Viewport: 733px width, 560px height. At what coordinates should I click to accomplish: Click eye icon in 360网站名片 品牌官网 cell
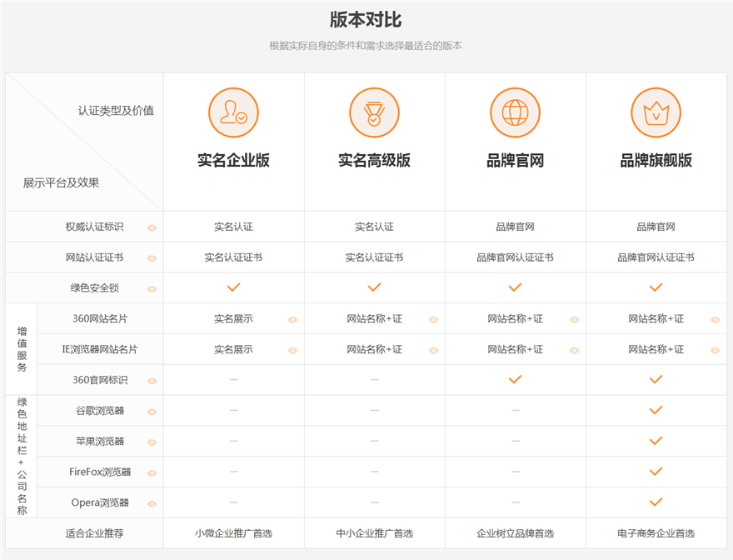coord(575,320)
